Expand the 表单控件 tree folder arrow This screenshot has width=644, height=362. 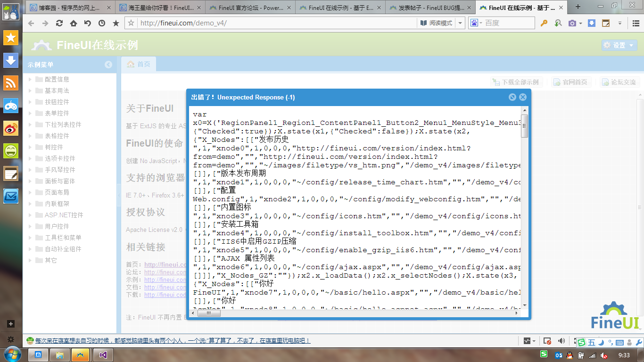[x=30, y=113]
